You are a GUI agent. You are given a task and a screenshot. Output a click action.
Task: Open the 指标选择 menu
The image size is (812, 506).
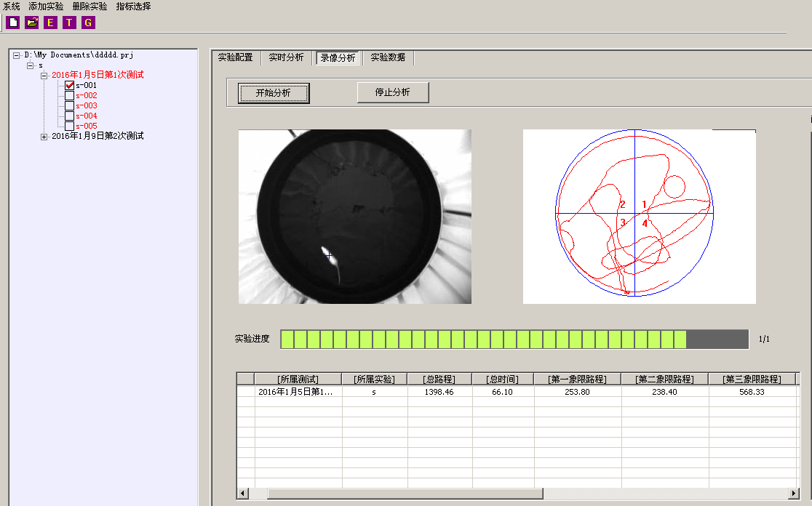coord(133,7)
